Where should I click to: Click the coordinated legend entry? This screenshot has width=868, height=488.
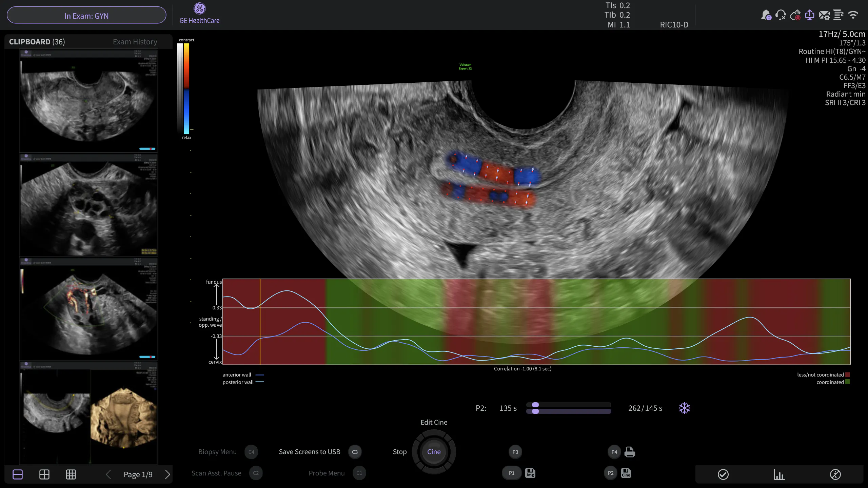pos(833,382)
